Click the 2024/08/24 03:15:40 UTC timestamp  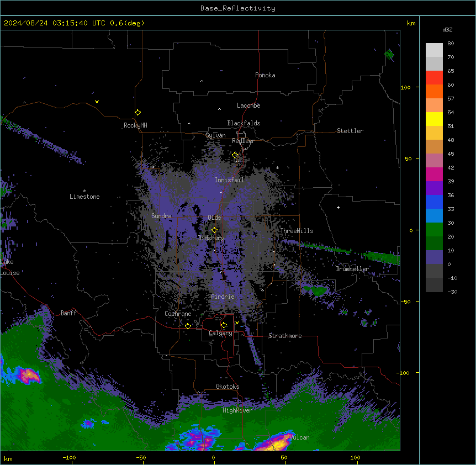[55, 23]
